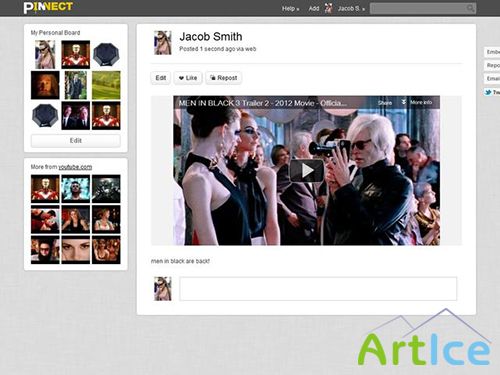Open first Iron Man thumbnail under More from
The width and height of the screenshot is (500, 375).
(x=45, y=189)
